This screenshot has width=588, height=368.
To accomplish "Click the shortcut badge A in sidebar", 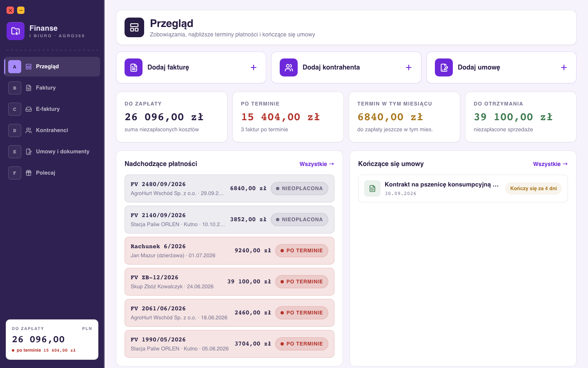I will [x=15, y=67].
